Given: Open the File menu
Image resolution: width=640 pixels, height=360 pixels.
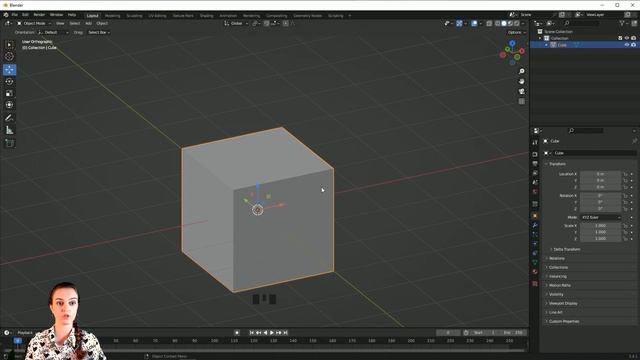Looking at the screenshot, I should [x=14, y=15].
